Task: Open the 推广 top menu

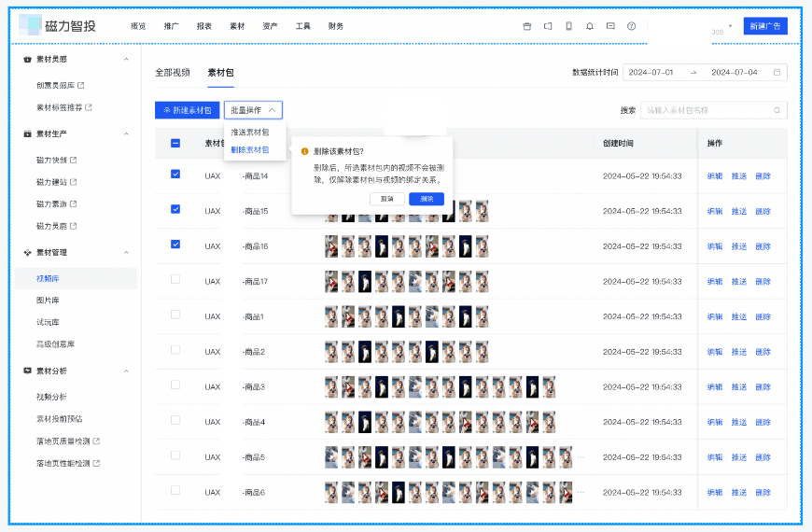Action: coord(172,26)
